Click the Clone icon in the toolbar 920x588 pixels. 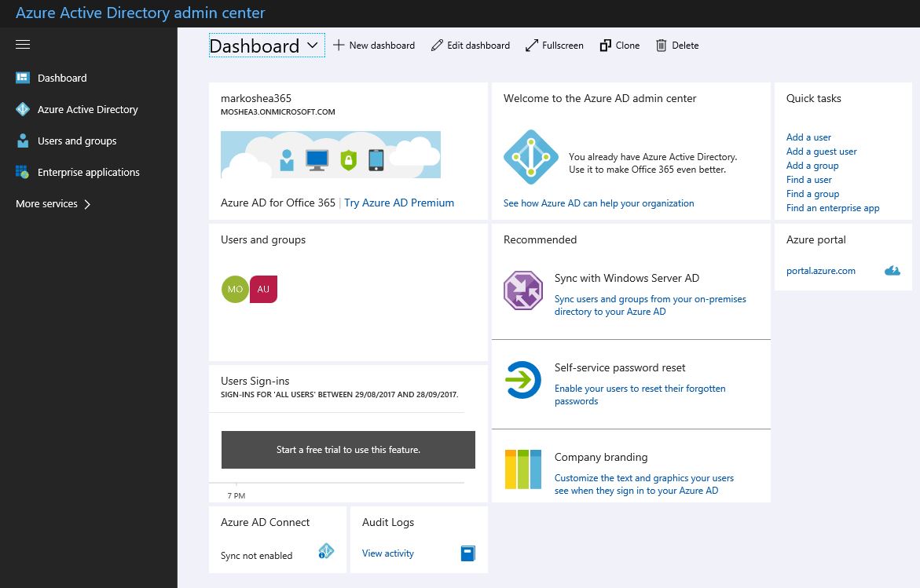pyautogui.click(x=606, y=46)
